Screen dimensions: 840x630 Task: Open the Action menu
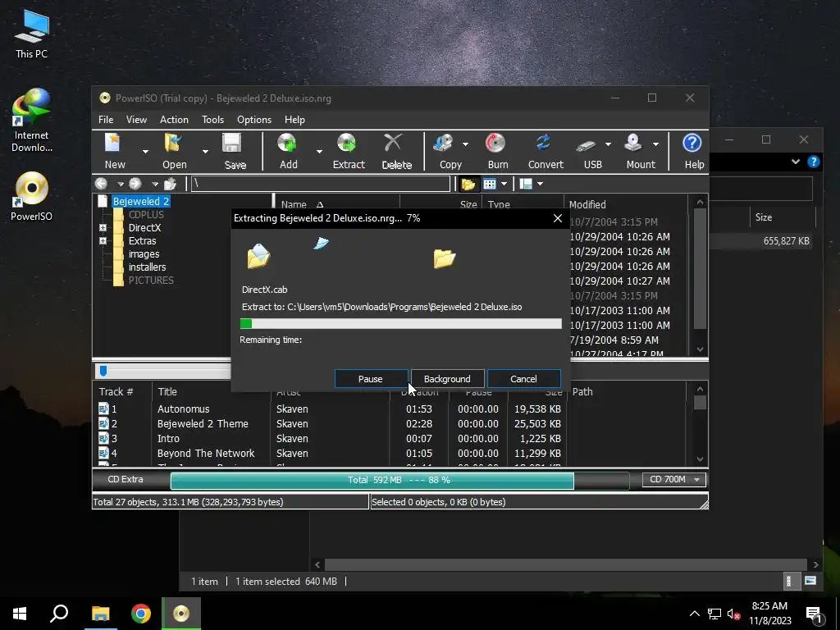point(174,120)
